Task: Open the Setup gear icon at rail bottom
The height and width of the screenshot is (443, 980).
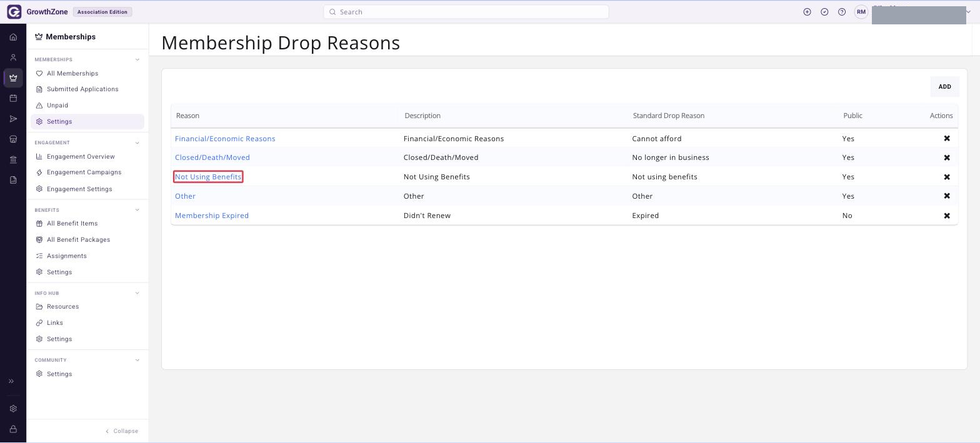Action: pyautogui.click(x=13, y=409)
